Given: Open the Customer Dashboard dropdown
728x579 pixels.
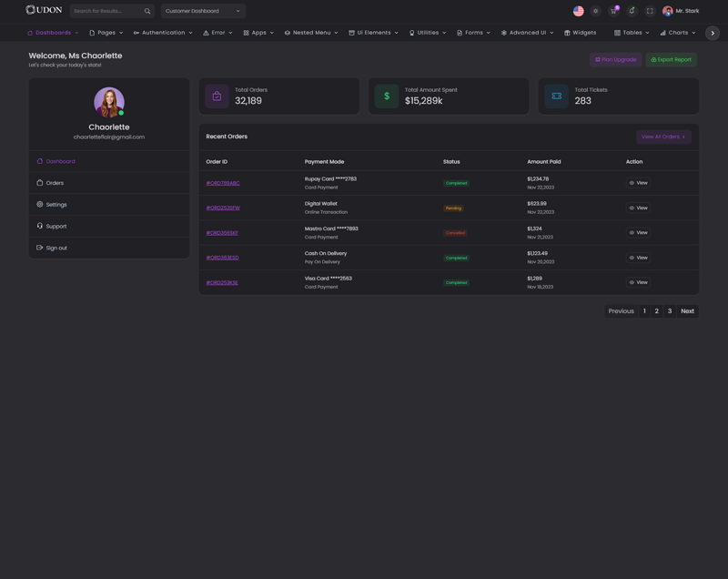Looking at the screenshot, I should pos(203,11).
